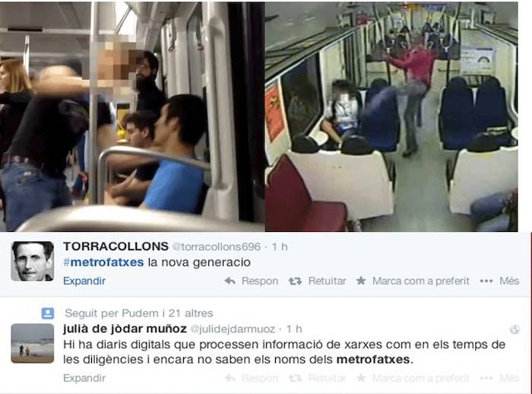
Task: Open the train carriage security camera photo
Action: click(391, 116)
